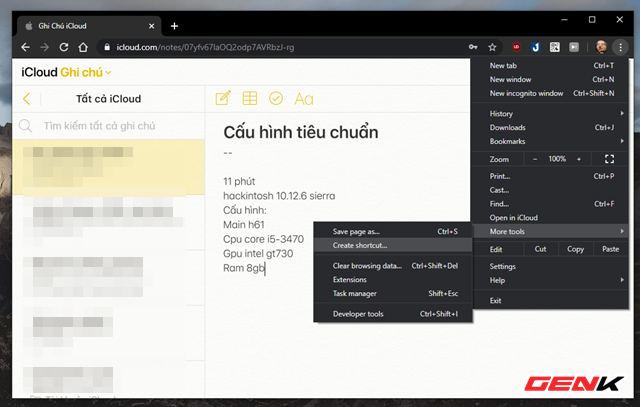Click the line Cpu core i5-3470
The height and width of the screenshot is (407, 640).
[263, 239]
